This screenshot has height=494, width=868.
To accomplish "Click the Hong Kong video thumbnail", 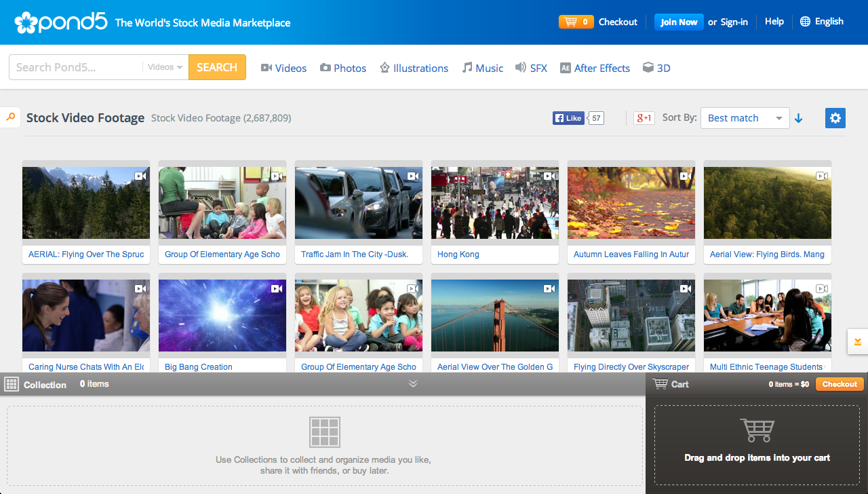I will click(494, 202).
